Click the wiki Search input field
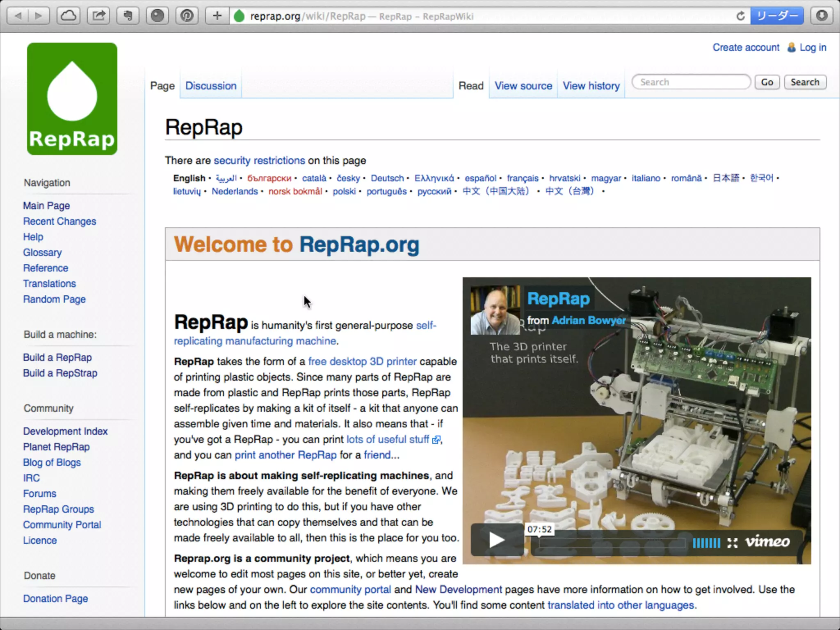Image resolution: width=840 pixels, height=630 pixels. pyautogui.click(x=692, y=82)
